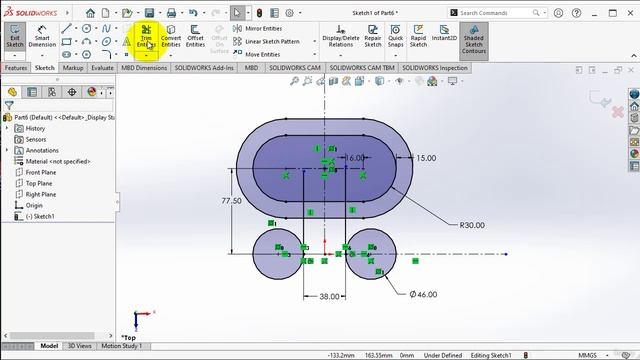
Task: Open the Design Library task pane
Action: click(634, 118)
